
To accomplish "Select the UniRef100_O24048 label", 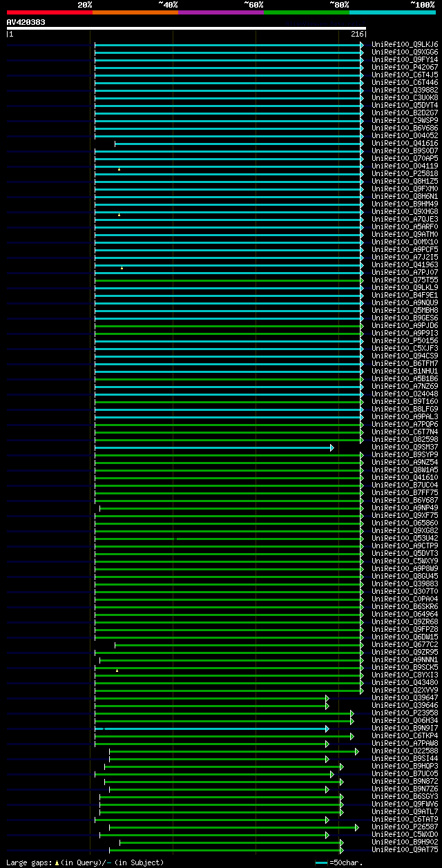I will 405,394.
